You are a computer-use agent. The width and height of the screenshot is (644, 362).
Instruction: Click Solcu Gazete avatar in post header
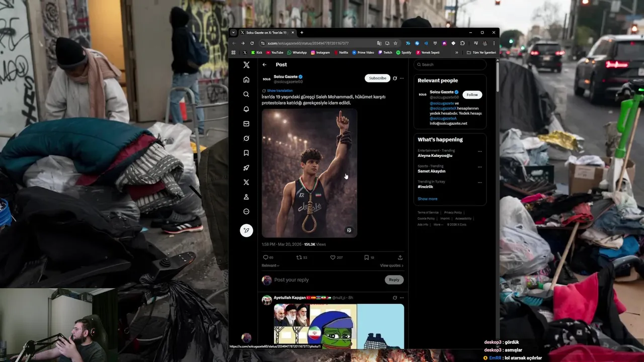[x=267, y=79]
